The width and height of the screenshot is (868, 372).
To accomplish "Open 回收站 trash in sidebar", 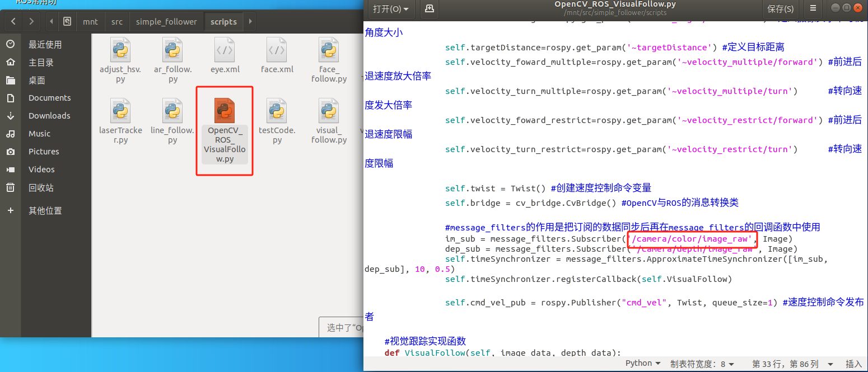I will click(41, 188).
